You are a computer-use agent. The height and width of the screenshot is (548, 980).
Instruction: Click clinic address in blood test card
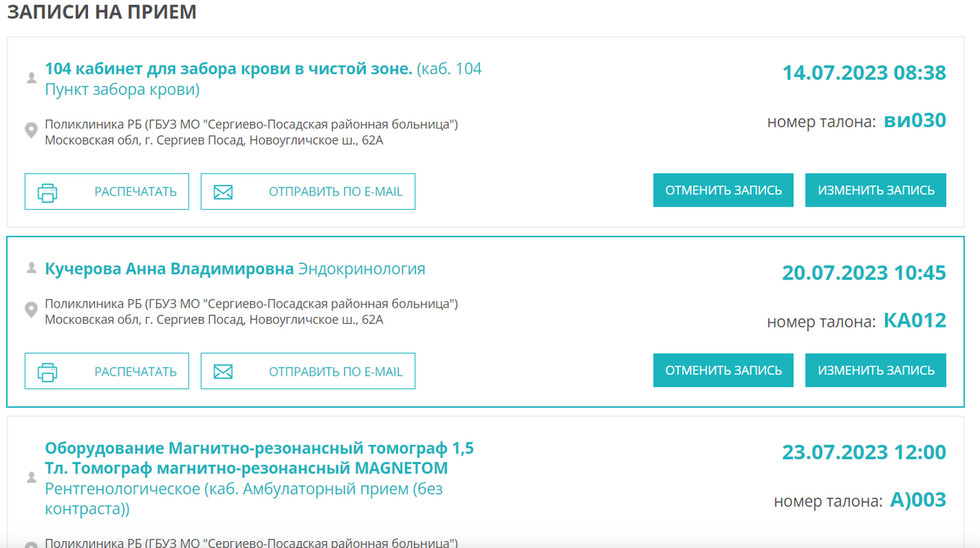[x=214, y=140]
